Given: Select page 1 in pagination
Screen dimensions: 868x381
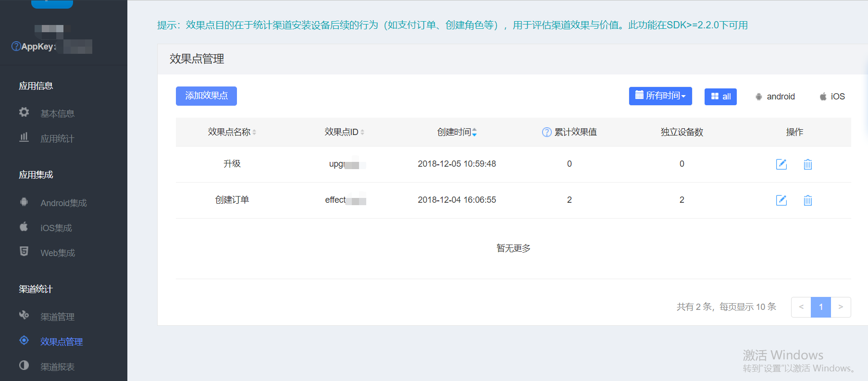Looking at the screenshot, I should tap(821, 307).
